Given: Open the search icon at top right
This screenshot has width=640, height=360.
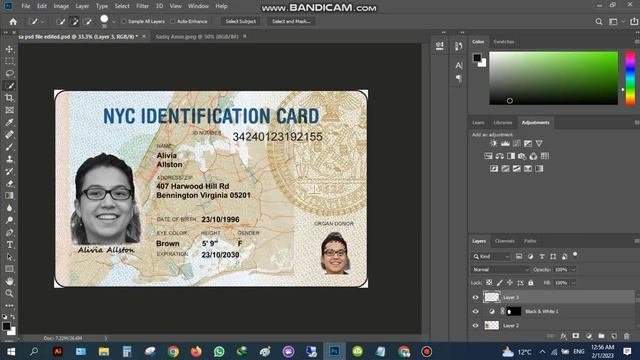Looking at the screenshot, I should (x=599, y=22).
